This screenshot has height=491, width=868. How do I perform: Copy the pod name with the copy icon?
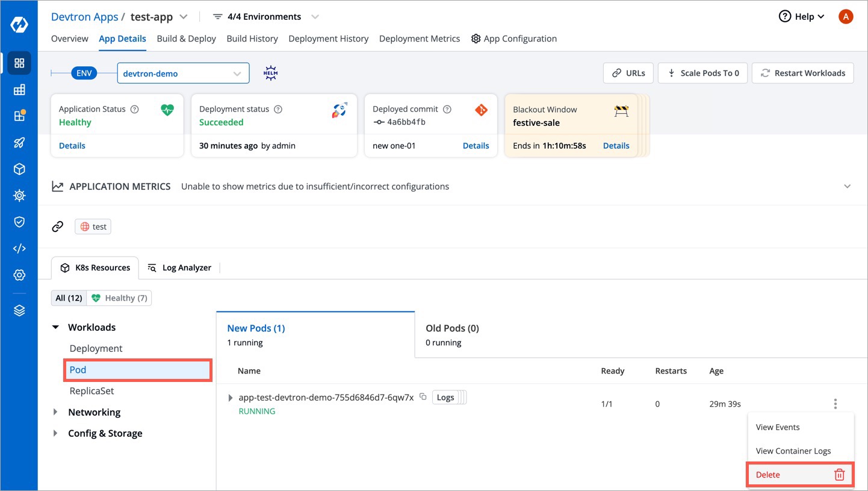click(x=423, y=397)
